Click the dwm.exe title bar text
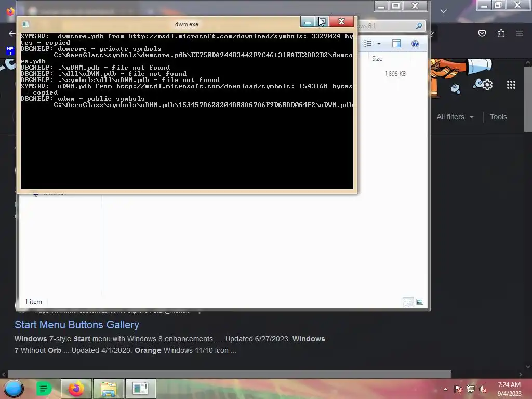 point(187,24)
